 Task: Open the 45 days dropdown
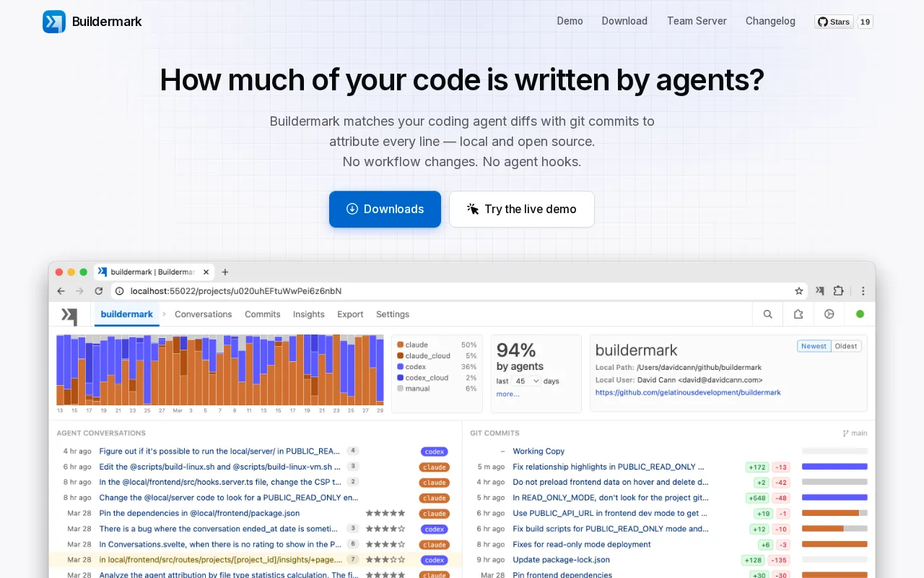pos(527,381)
